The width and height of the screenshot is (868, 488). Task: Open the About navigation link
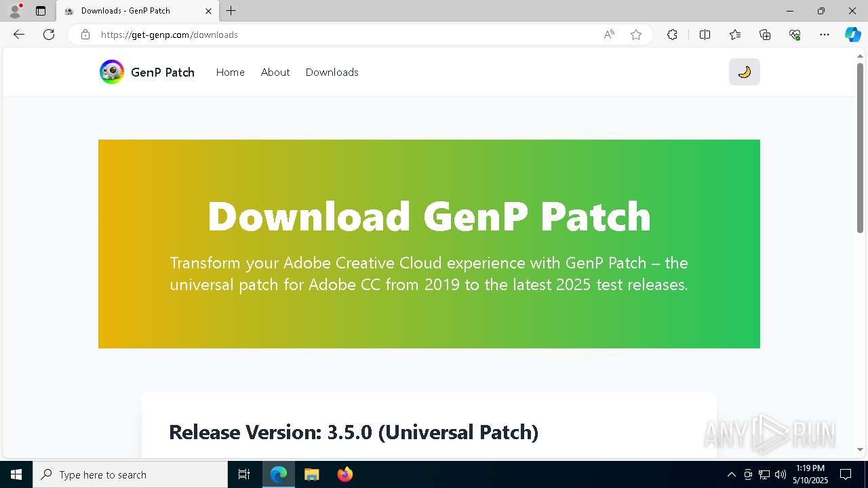click(x=275, y=72)
